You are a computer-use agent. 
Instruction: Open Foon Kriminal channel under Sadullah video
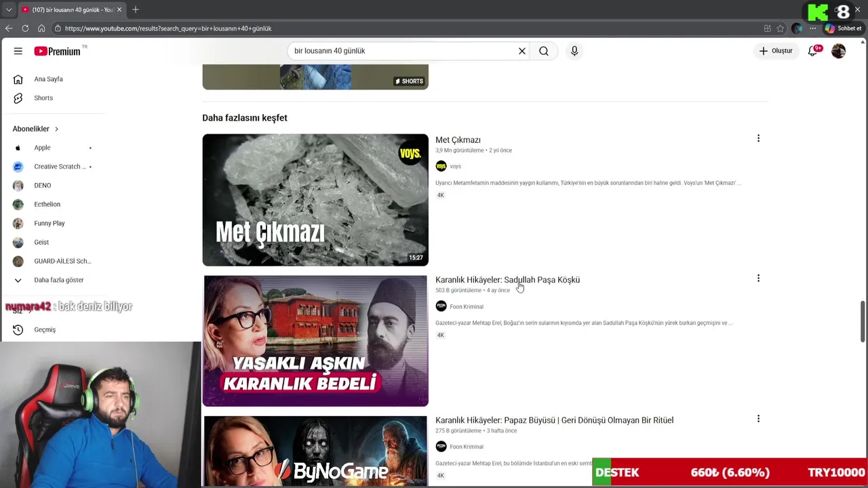point(467,307)
